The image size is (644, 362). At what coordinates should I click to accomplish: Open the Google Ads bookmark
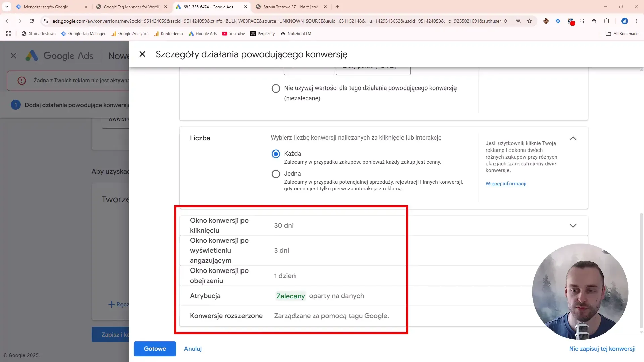point(203,34)
